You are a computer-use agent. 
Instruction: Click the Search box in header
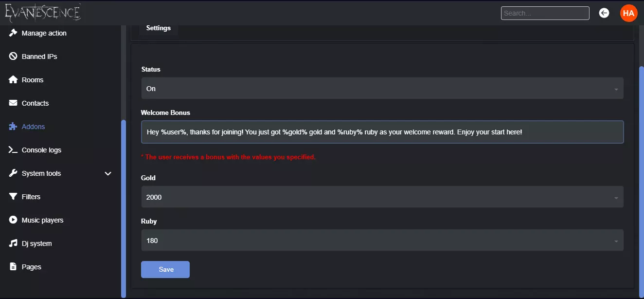pyautogui.click(x=545, y=13)
